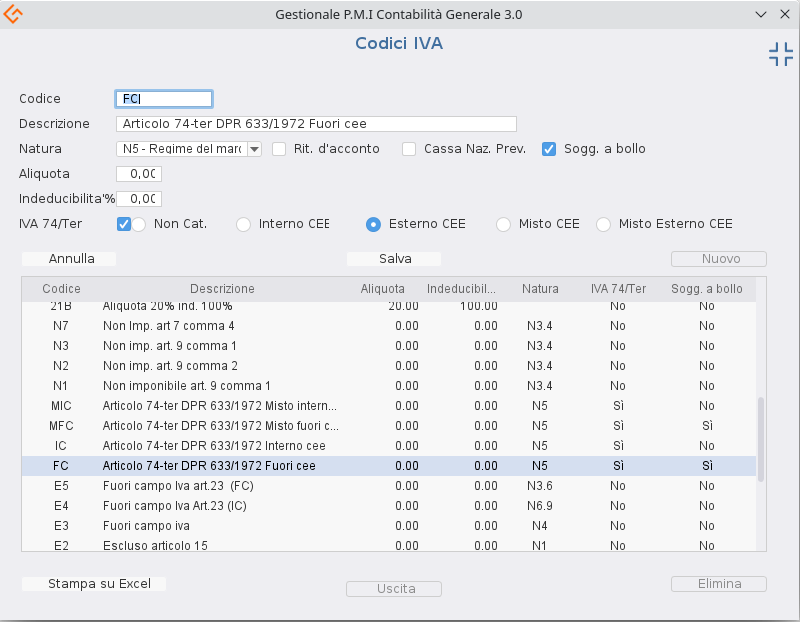Focus the Aliquota input field

tap(139, 174)
